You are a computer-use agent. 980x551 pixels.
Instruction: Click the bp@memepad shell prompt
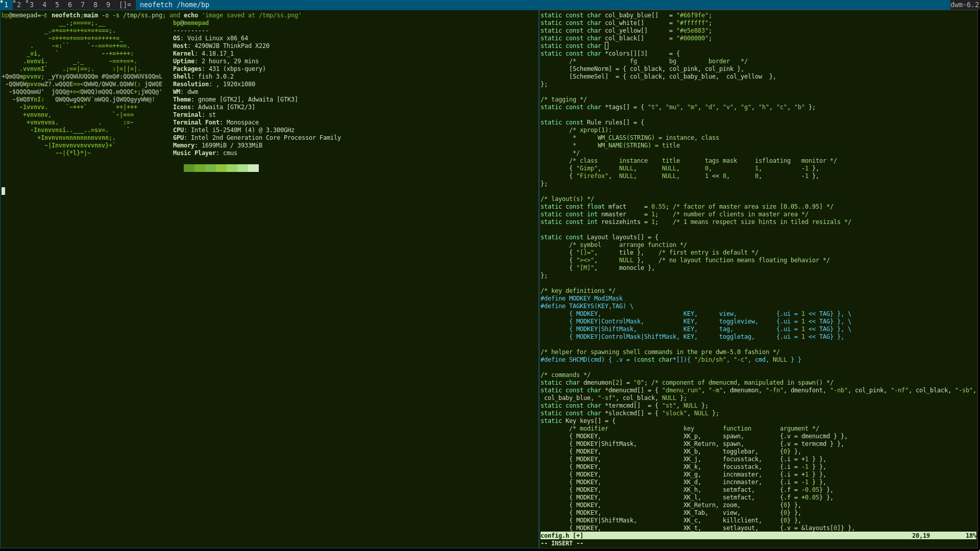tap(24, 15)
